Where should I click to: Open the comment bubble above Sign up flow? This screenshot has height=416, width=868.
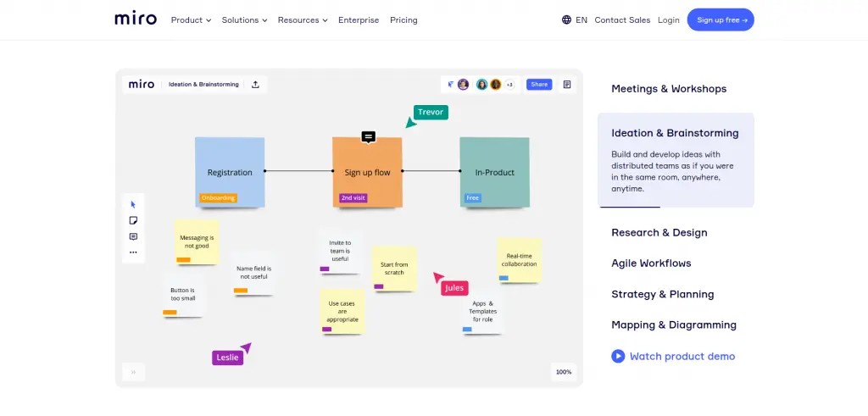(368, 136)
